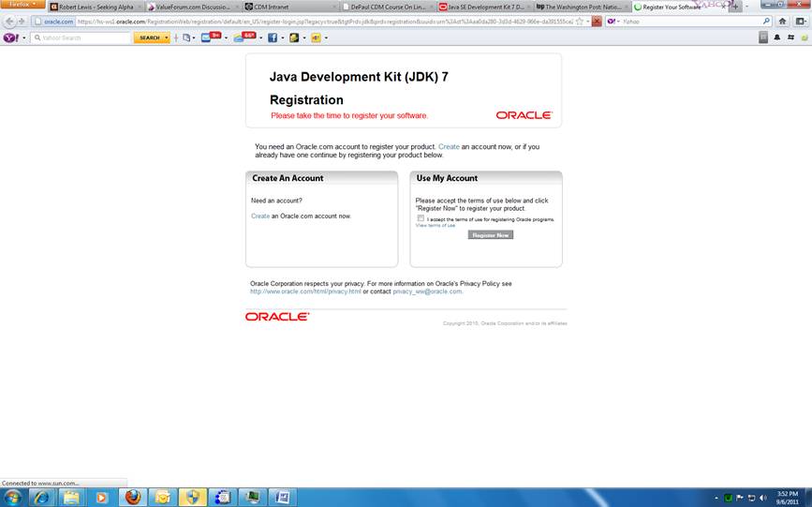Open a new tab with the plus button
Image resolution: width=812 pixels, height=507 pixels.
735,7
